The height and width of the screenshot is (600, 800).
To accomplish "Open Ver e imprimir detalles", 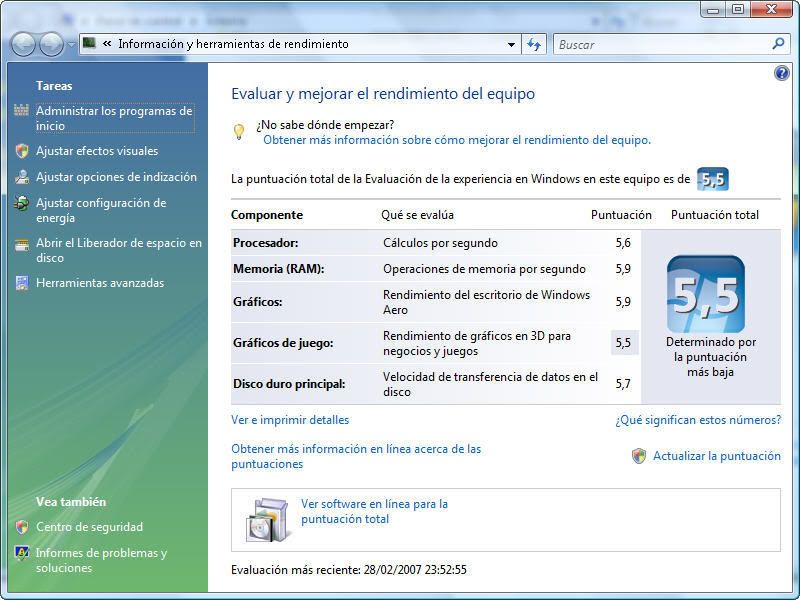I will pos(290,420).
